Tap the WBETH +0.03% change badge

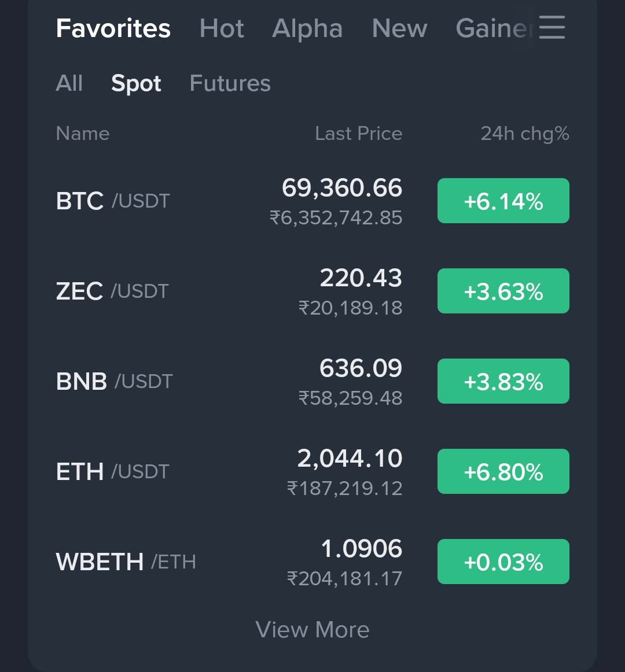coord(503,562)
